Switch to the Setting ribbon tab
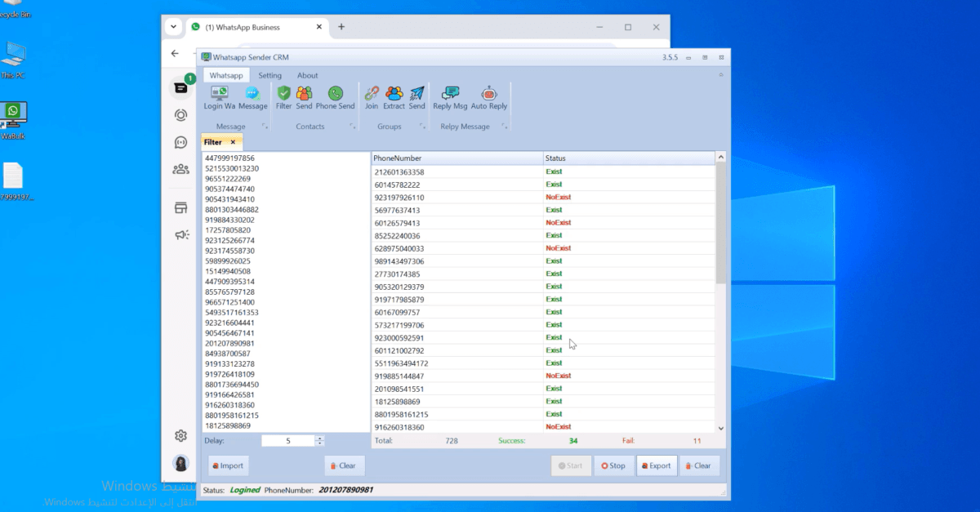Screen dimensions: 980x512 pyautogui.click(x=269, y=74)
